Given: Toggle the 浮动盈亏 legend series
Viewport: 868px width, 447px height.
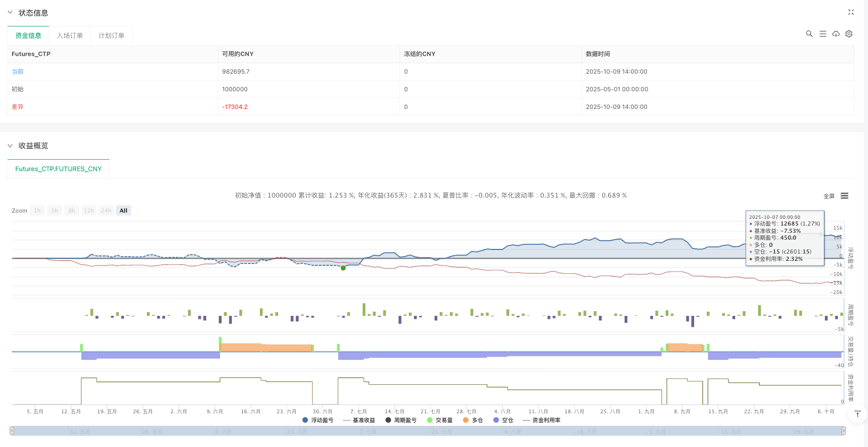Looking at the screenshot, I should point(318,420).
